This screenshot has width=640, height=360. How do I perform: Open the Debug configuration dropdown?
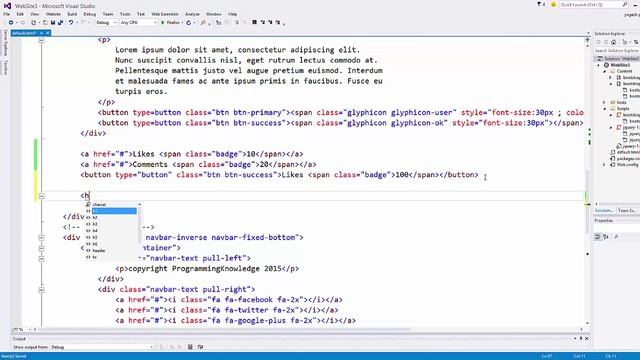(106, 22)
